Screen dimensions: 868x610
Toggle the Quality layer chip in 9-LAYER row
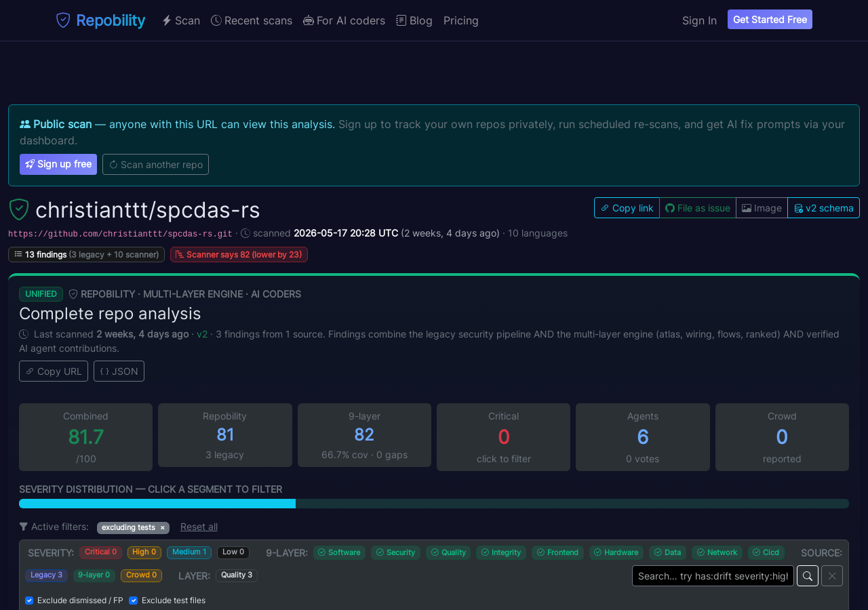click(x=448, y=552)
